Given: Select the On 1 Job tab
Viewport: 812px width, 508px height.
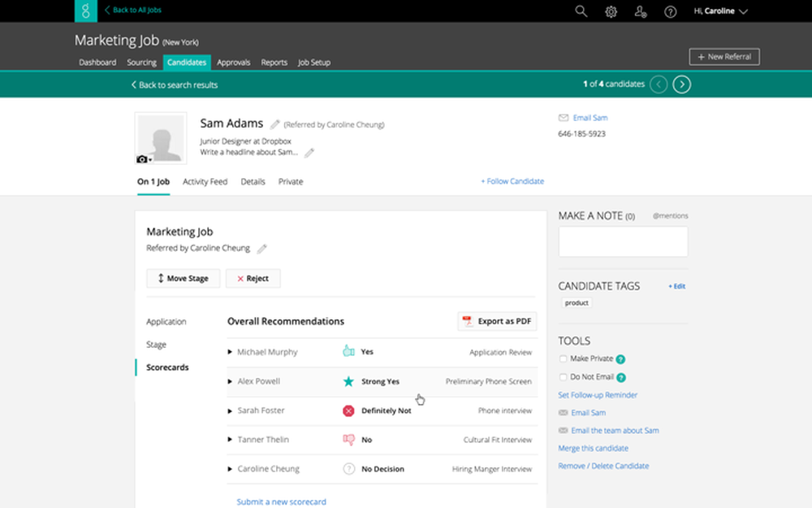Looking at the screenshot, I should pyautogui.click(x=153, y=181).
